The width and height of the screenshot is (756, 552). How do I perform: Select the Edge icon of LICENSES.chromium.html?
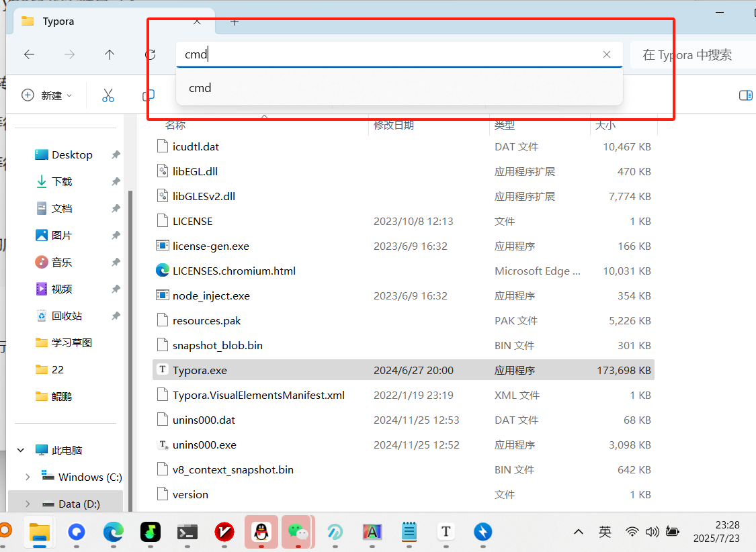point(163,271)
